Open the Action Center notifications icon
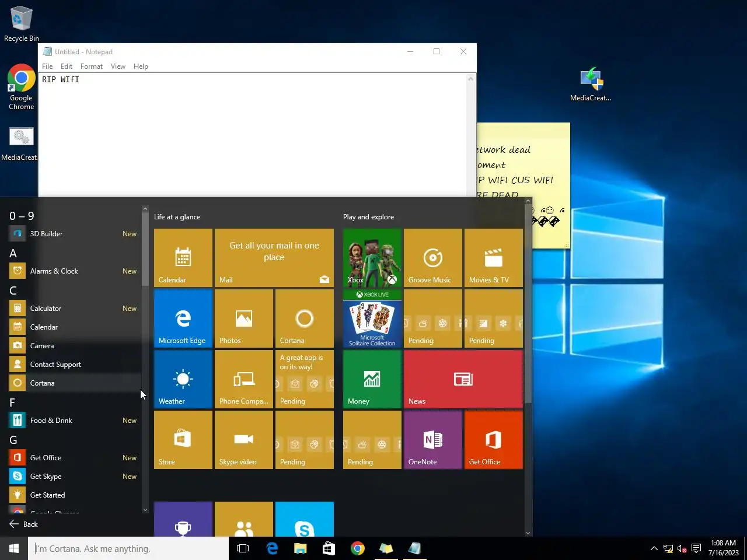This screenshot has height=560, width=747. [696, 548]
